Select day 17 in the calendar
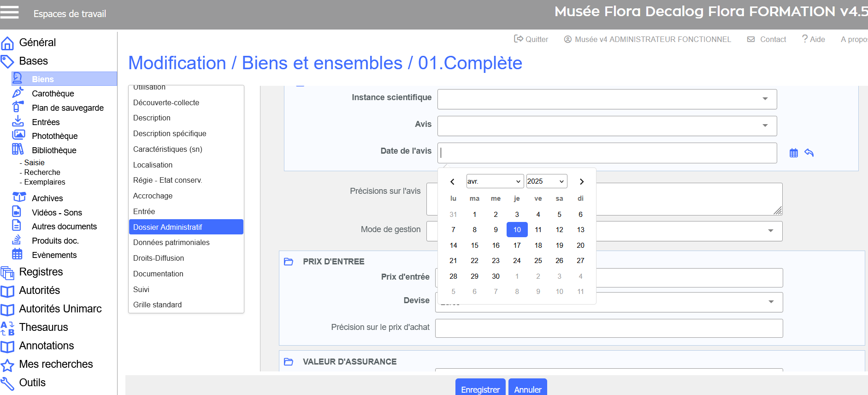This screenshot has width=868, height=395. tap(517, 245)
